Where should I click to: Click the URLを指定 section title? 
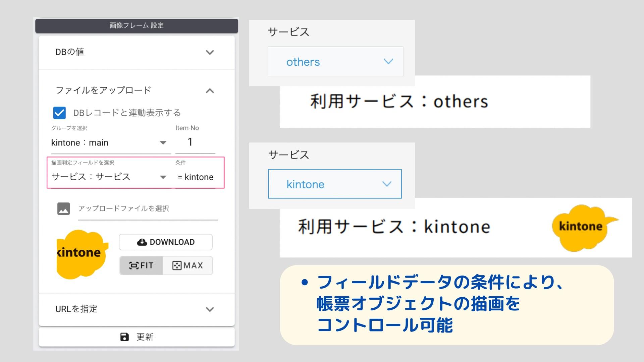[x=76, y=309]
